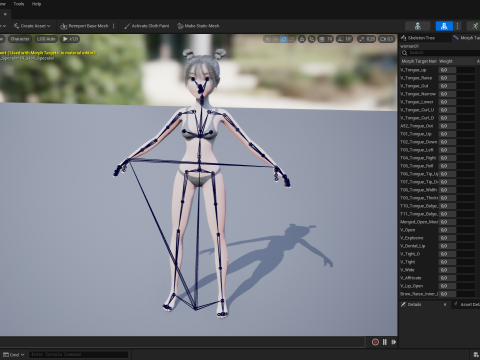480x360 pixels.
Task: Open rotation snap 10° dropdown
Action: [x=348, y=39]
